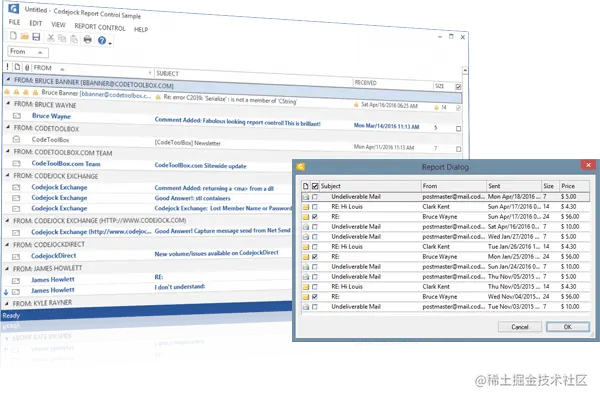Collapse the FROM: CODEJOCK EXCHANGE group
Screen dimensions: 600x400
point(8,175)
